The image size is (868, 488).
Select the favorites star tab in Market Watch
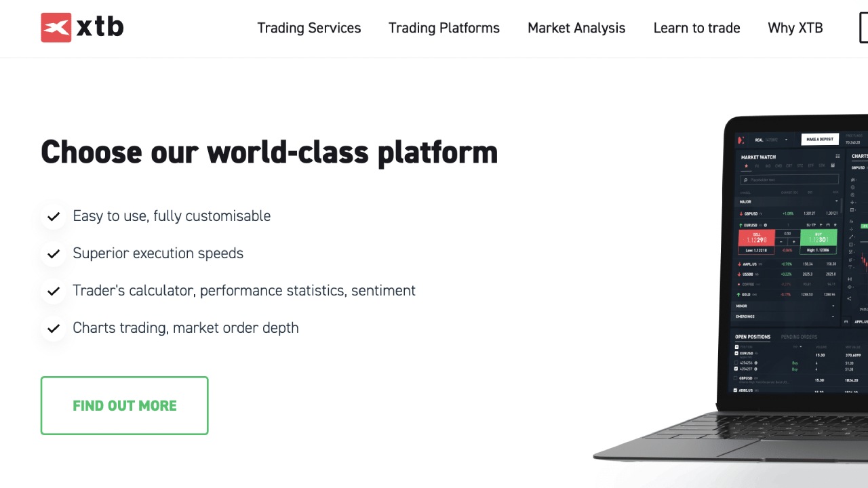coord(747,166)
